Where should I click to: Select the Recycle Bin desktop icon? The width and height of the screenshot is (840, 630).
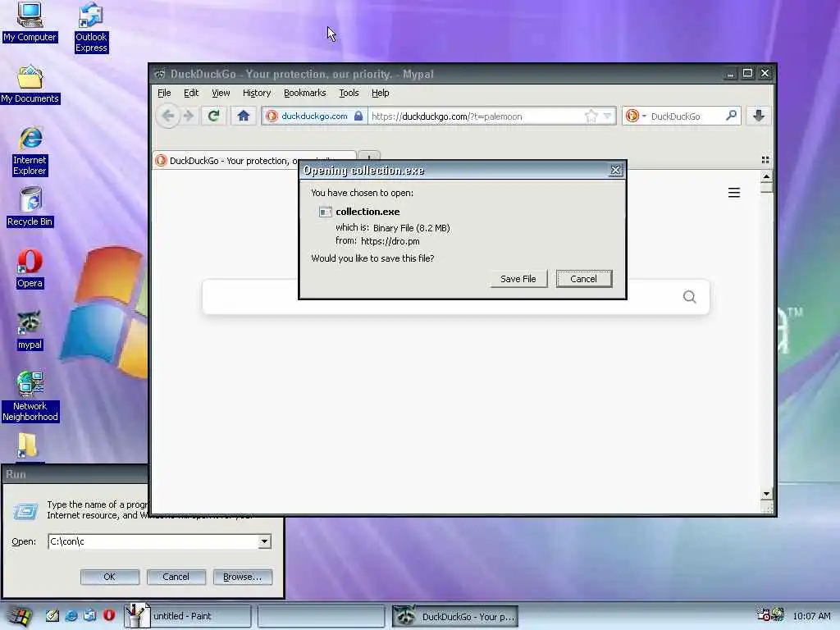(x=30, y=207)
